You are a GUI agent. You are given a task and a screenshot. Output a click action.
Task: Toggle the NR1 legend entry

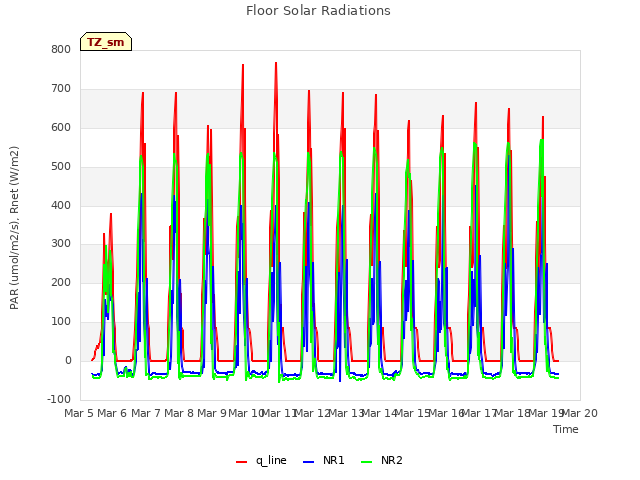pos(324,460)
